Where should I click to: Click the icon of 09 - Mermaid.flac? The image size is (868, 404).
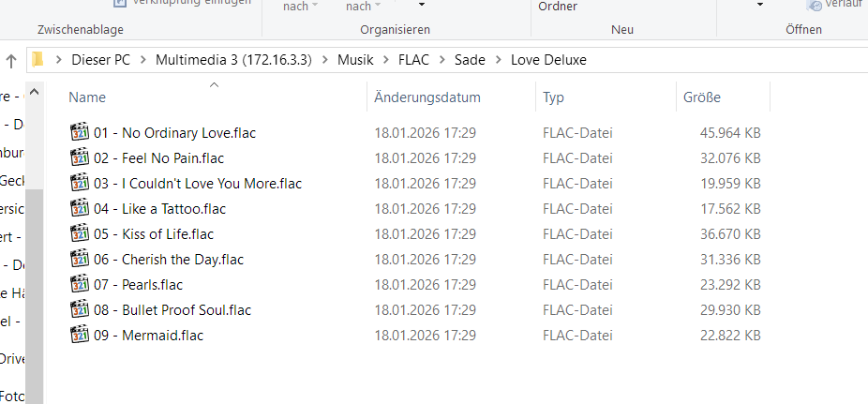point(79,335)
